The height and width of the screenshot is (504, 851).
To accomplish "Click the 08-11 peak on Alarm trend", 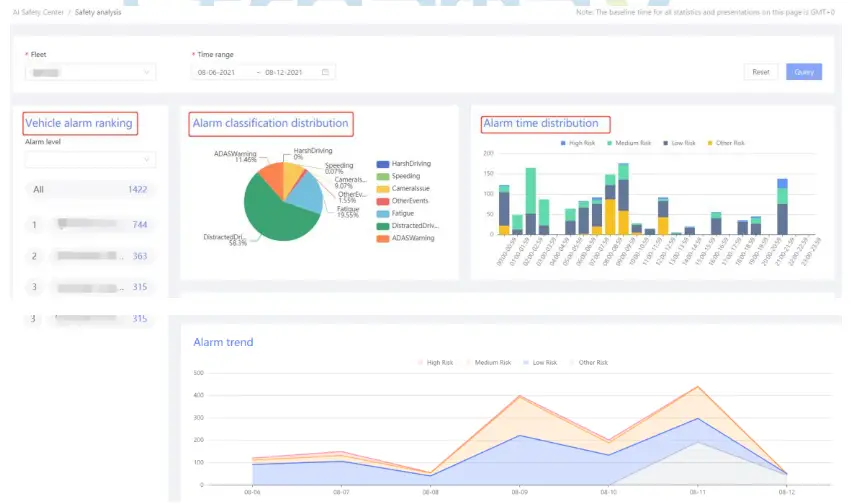I will point(697,387).
